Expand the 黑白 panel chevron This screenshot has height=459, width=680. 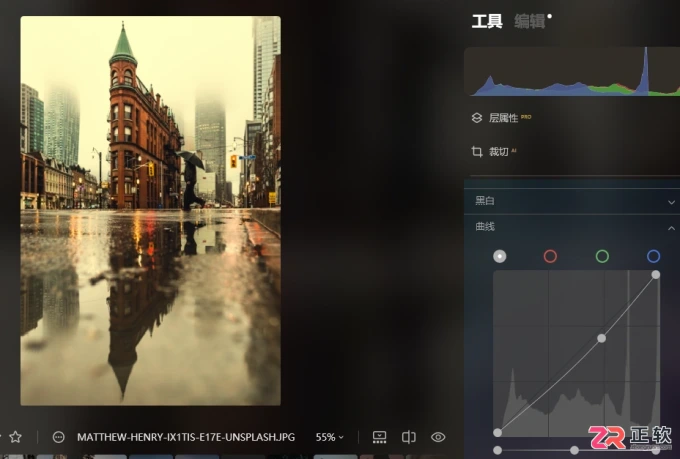(671, 202)
